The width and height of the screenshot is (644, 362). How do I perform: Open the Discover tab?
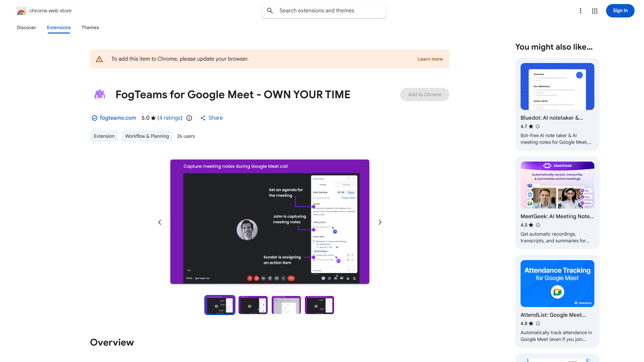[26, 27]
